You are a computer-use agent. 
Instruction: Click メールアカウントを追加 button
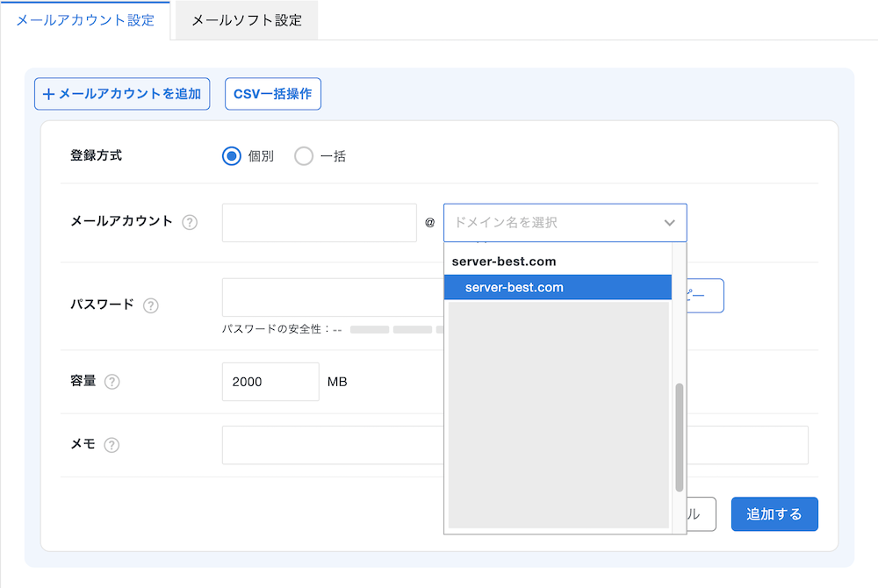(122, 94)
